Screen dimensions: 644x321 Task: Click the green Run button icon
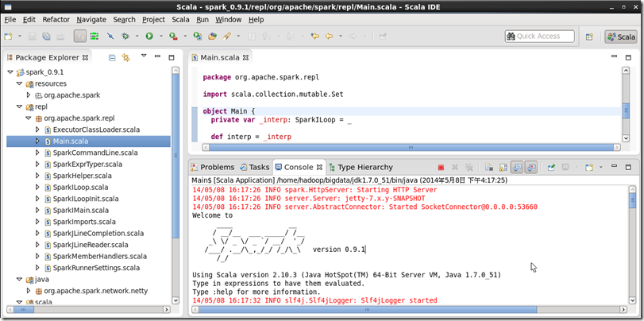[149, 37]
